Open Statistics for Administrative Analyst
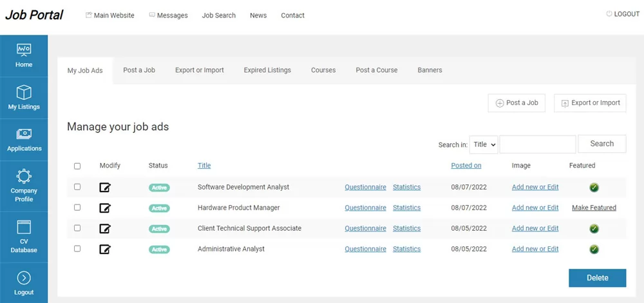 tap(406, 249)
